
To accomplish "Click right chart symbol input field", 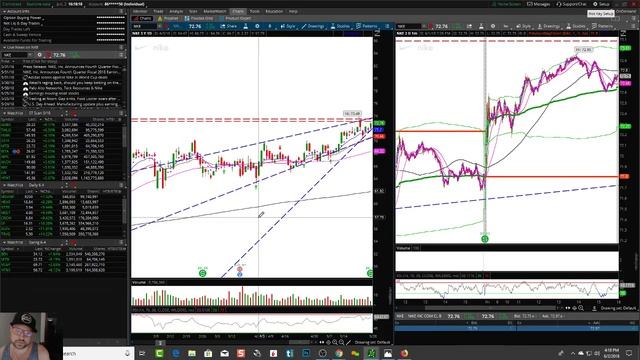I will pos(409,26).
